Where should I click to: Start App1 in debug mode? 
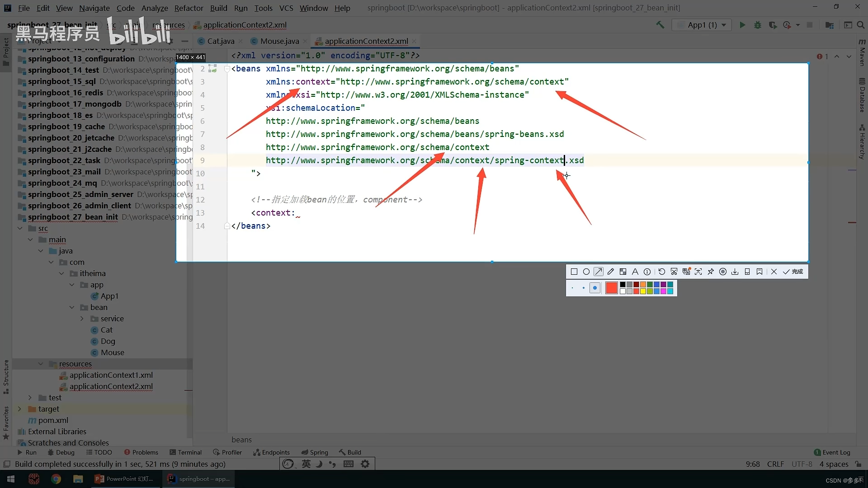click(x=758, y=25)
